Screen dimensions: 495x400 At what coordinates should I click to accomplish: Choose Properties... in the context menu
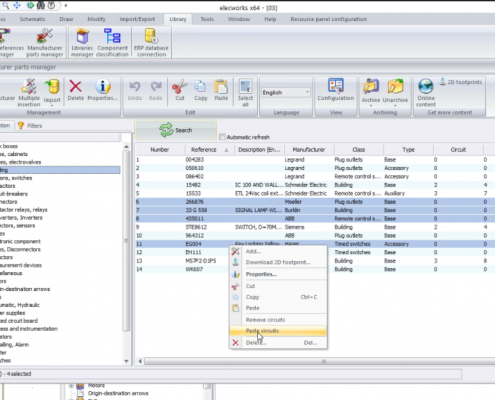tap(278, 274)
